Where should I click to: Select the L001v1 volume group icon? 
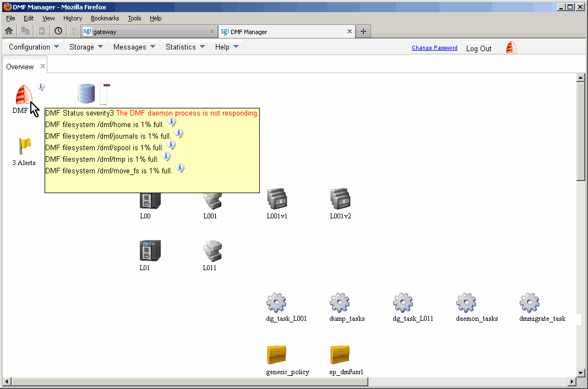point(277,199)
